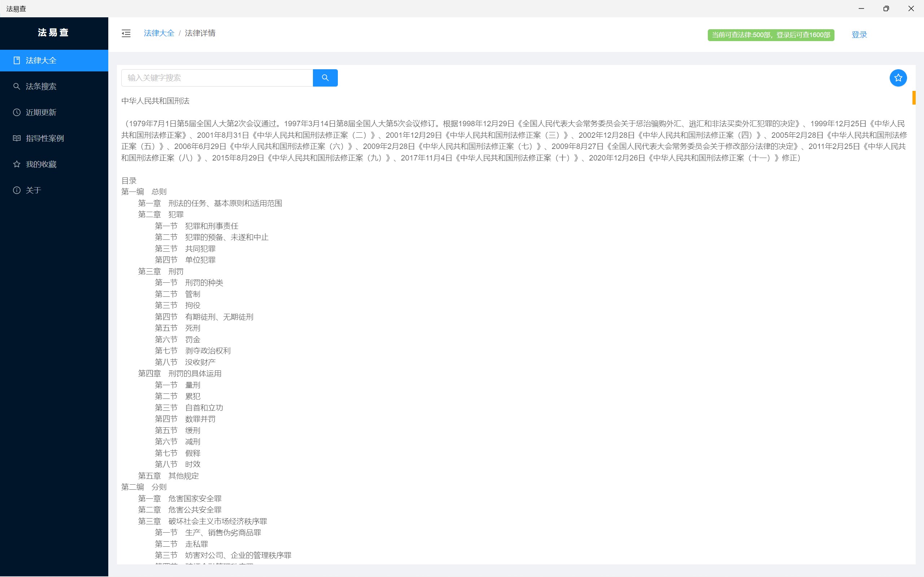Click the info icon next to 关于
The image size is (924, 577).
(17, 190)
